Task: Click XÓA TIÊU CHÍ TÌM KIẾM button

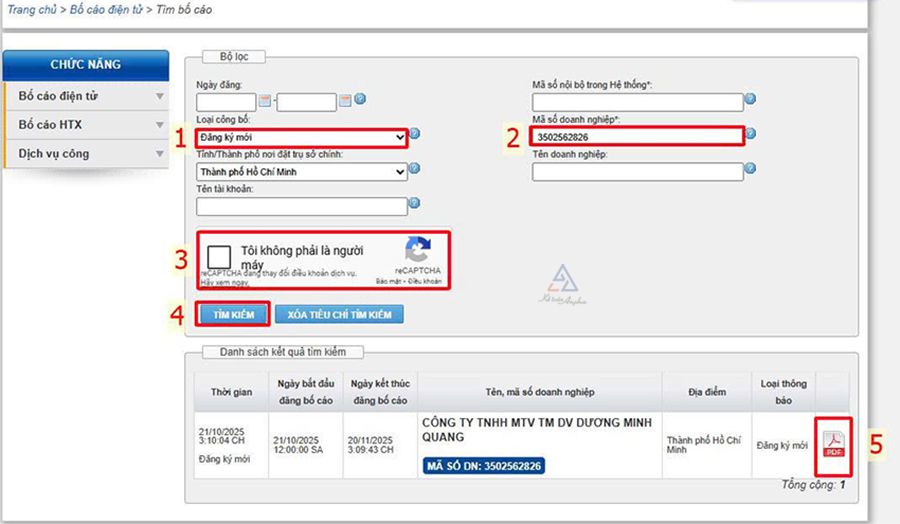Action: point(339,315)
